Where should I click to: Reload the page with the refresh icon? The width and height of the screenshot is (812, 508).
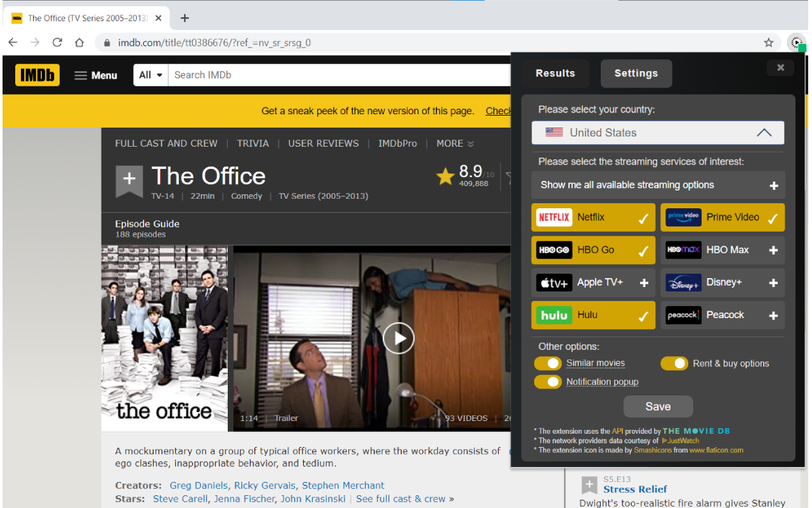click(x=57, y=43)
